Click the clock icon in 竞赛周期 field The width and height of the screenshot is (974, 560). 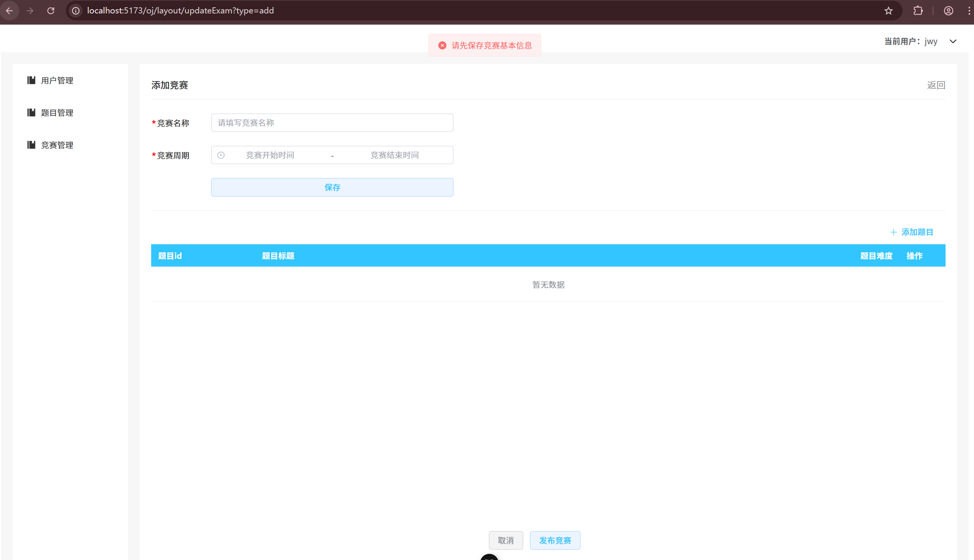point(221,155)
